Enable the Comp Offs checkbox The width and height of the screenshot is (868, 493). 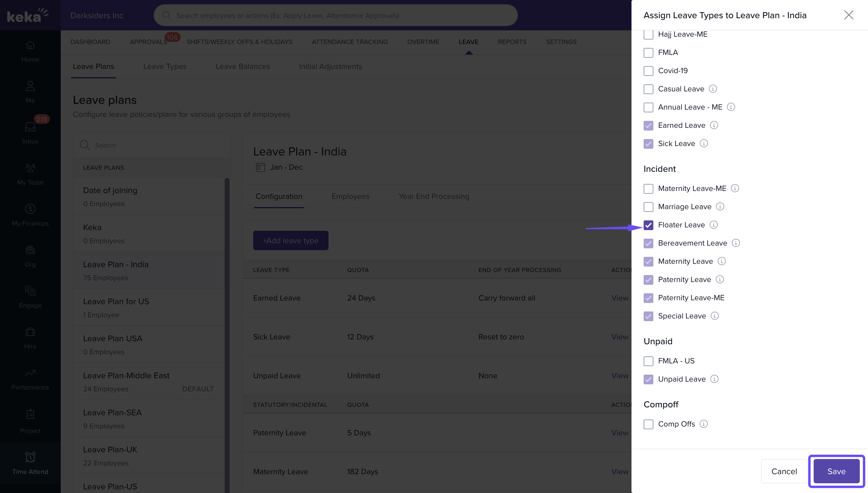[648, 424]
